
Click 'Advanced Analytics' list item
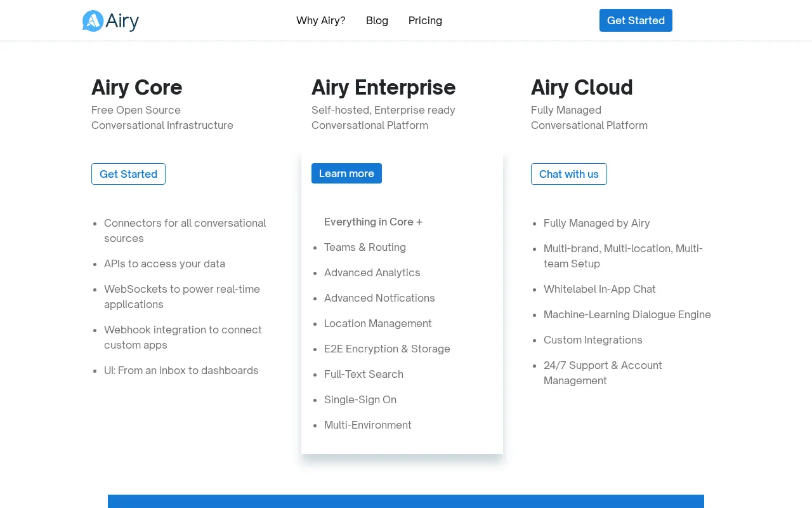pos(372,272)
